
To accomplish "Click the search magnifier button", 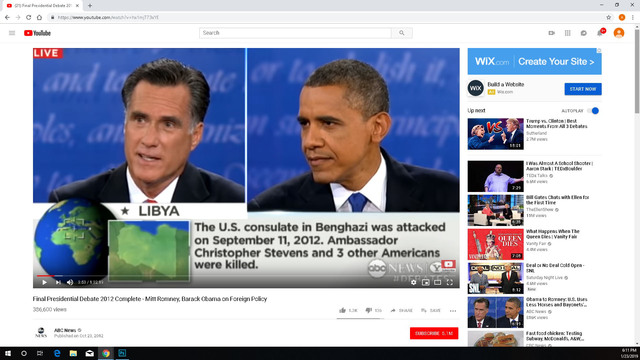I will click(402, 33).
